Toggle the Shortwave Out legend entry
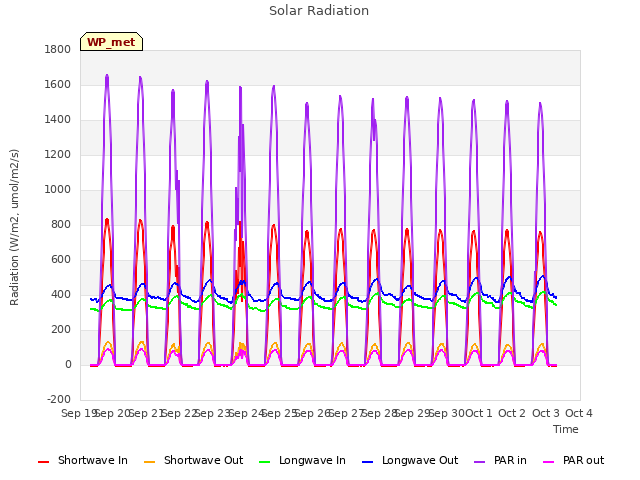 point(193,460)
